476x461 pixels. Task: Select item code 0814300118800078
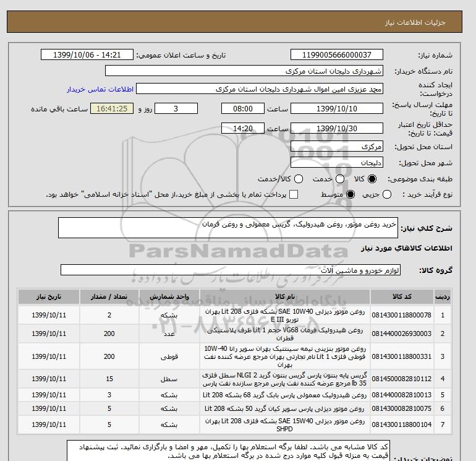[402, 315]
